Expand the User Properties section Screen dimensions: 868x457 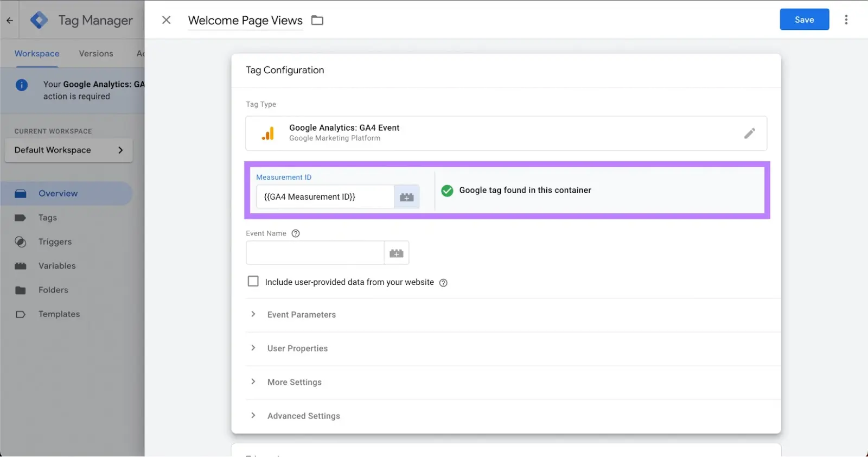click(x=297, y=348)
